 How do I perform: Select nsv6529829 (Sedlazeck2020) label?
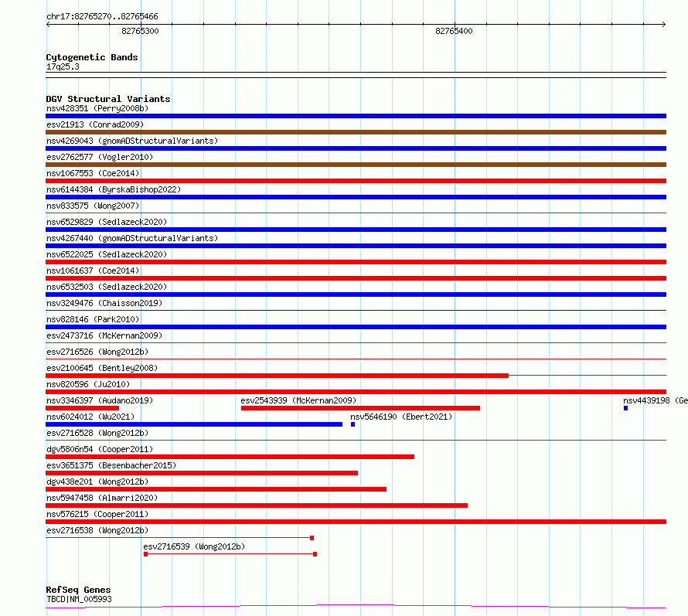click(x=107, y=222)
